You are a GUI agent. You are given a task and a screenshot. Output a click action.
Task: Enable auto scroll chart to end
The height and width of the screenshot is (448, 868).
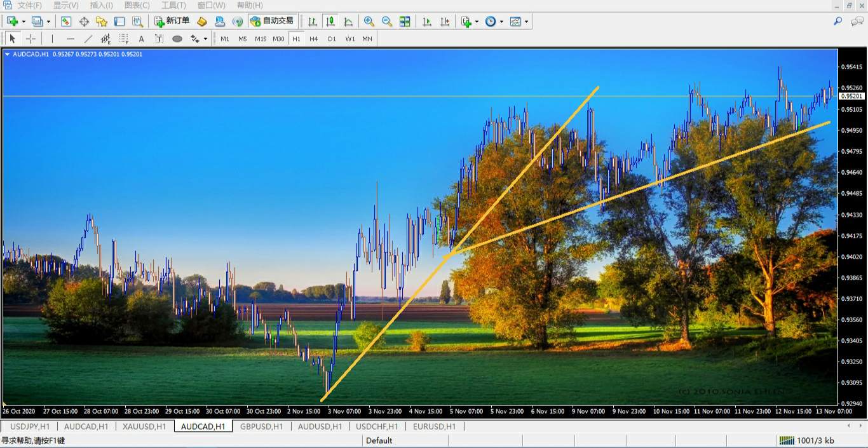point(427,22)
